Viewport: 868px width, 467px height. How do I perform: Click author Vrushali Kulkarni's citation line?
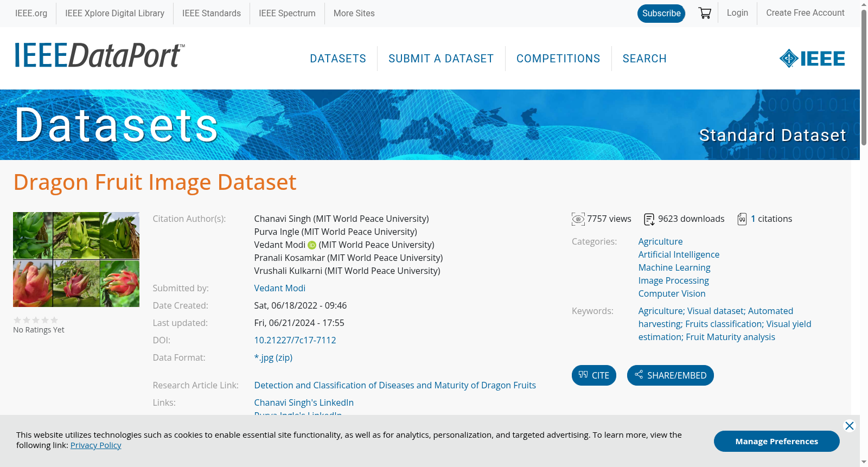point(347,271)
